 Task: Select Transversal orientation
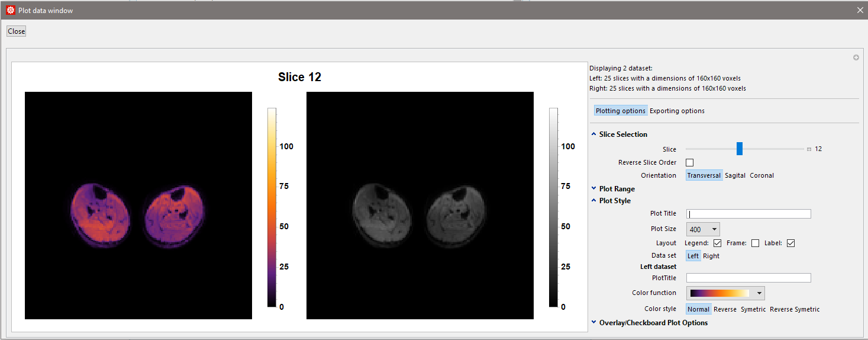[704, 175]
